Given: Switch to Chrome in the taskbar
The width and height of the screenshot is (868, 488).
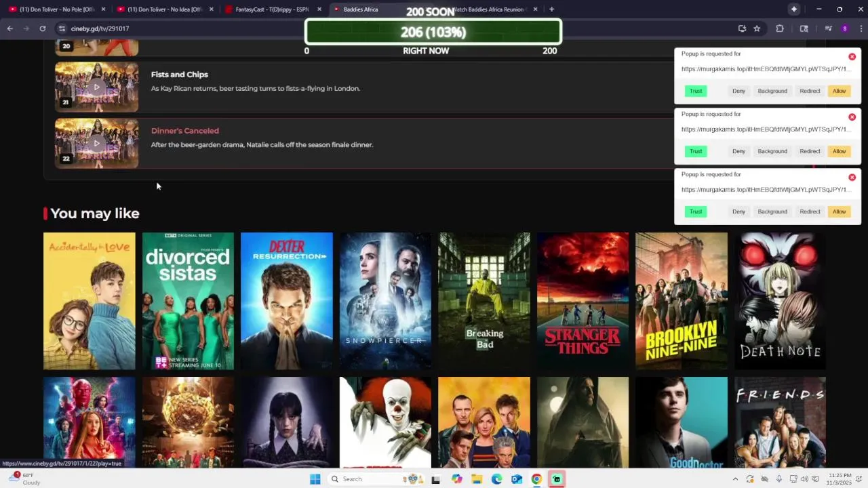Looking at the screenshot, I should tap(536, 479).
